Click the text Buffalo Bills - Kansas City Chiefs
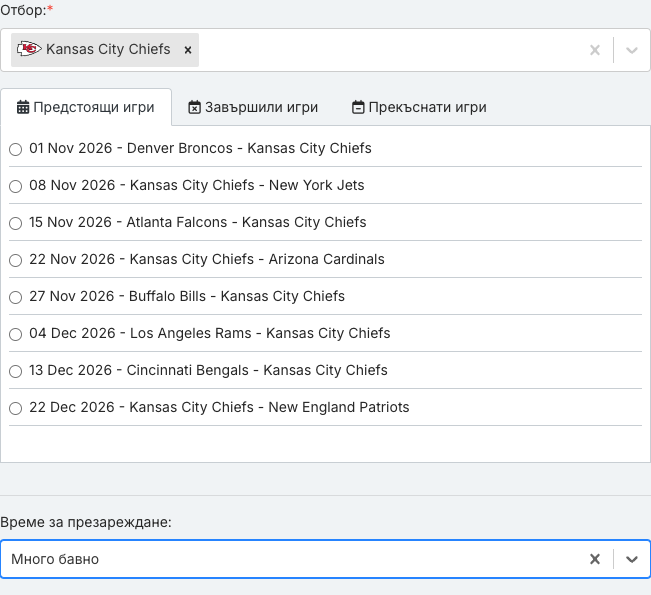 [x=237, y=296]
